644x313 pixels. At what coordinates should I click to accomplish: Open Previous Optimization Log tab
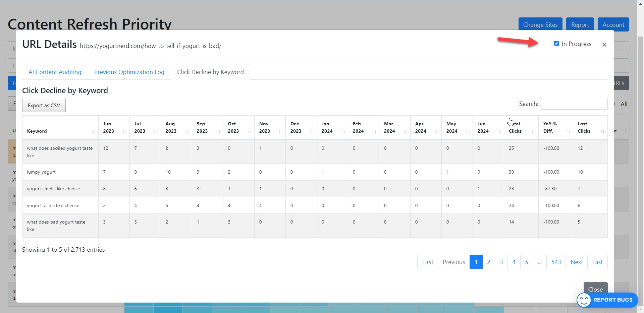tap(129, 72)
